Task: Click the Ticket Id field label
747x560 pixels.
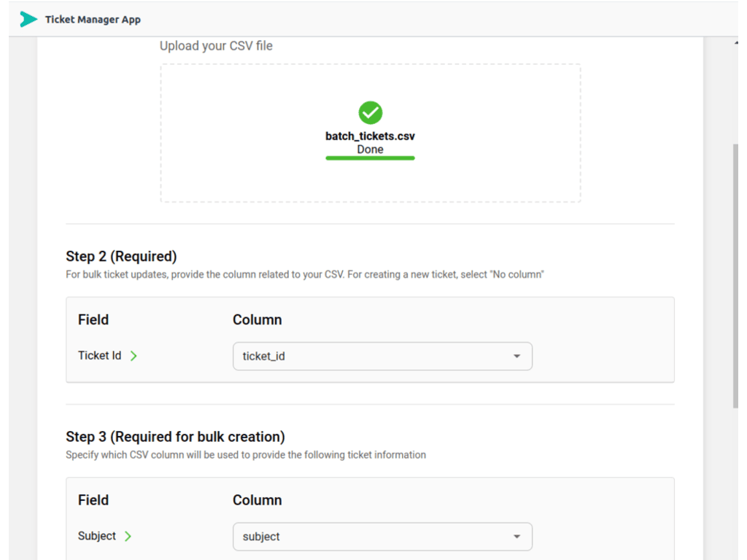Action: click(99, 356)
